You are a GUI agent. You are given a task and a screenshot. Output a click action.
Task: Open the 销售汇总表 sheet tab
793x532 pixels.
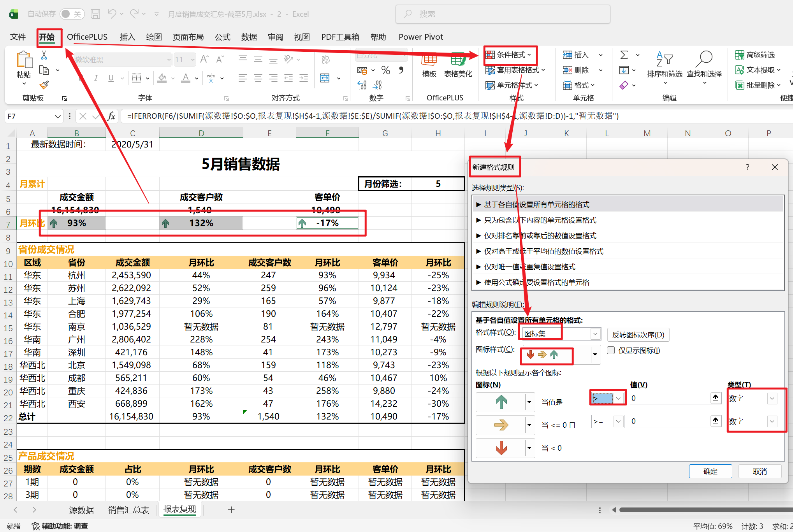129,510
